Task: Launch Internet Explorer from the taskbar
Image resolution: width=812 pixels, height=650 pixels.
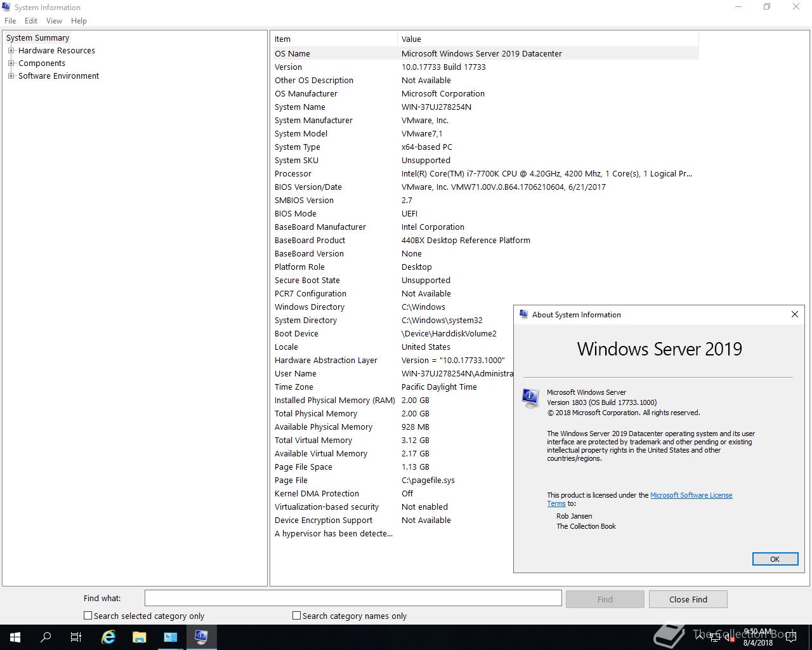Action: tap(108, 637)
